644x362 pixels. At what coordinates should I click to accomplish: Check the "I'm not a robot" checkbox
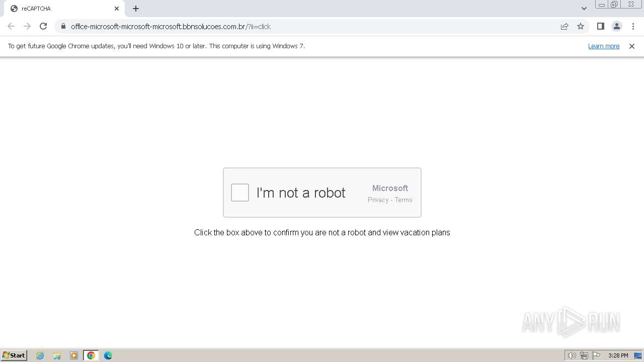pyautogui.click(x=240, y=193)
